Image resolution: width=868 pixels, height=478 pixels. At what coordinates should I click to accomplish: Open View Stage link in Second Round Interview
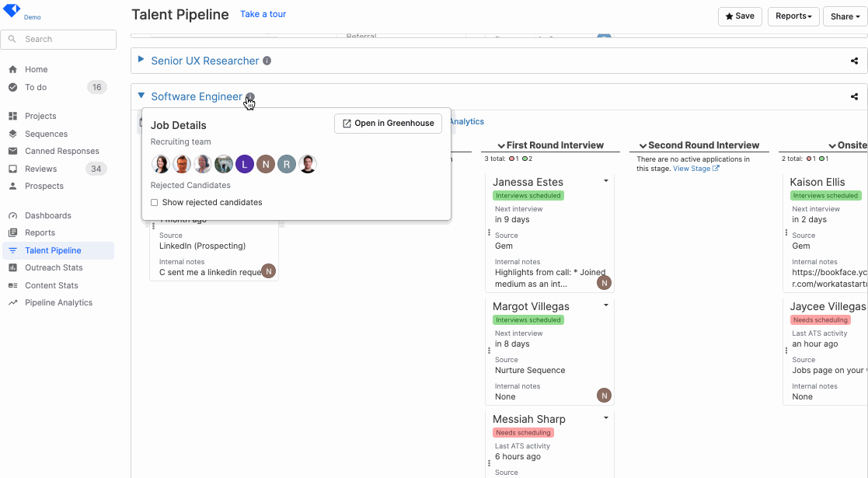693,168
